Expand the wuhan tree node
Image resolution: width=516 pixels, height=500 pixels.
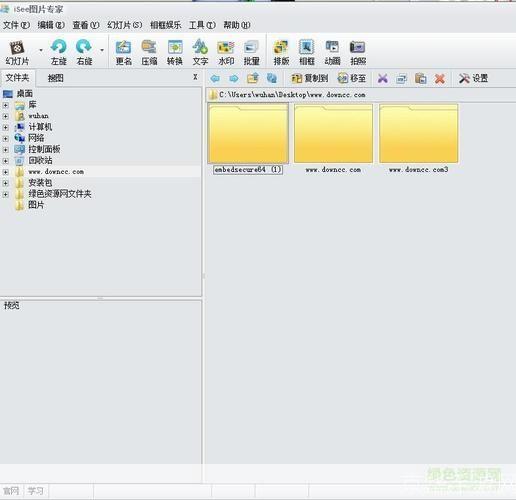pos(5,116)
